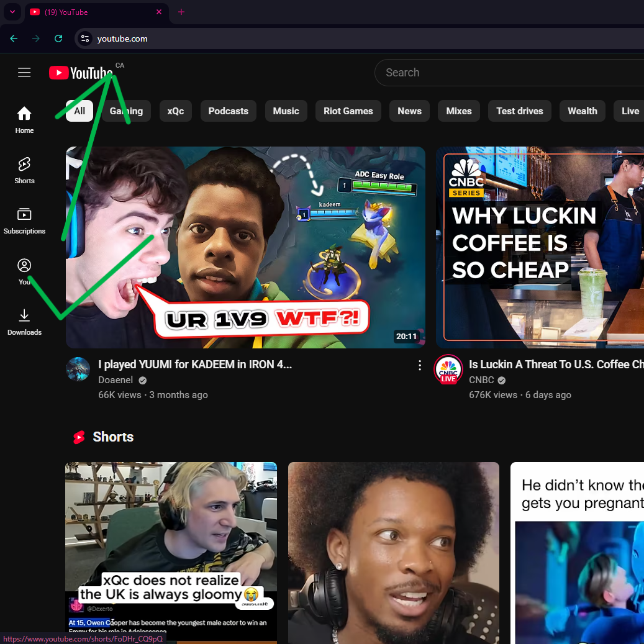Screen dimensions: 644x644
Task: Toggle the Music filter chip
Action: 286,111
